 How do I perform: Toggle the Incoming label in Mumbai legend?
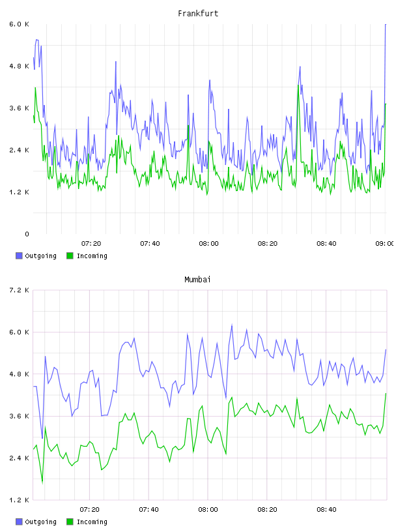pos(92,522)
